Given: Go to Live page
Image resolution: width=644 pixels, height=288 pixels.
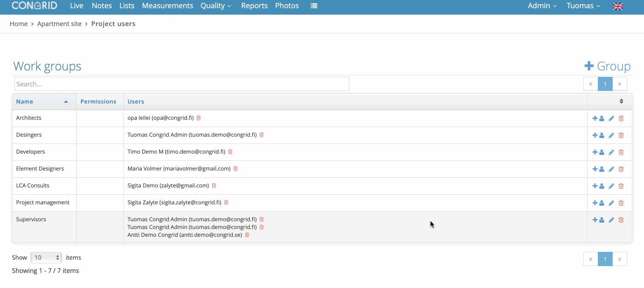Looking at the screenshot, I should [x=77, y=6].
